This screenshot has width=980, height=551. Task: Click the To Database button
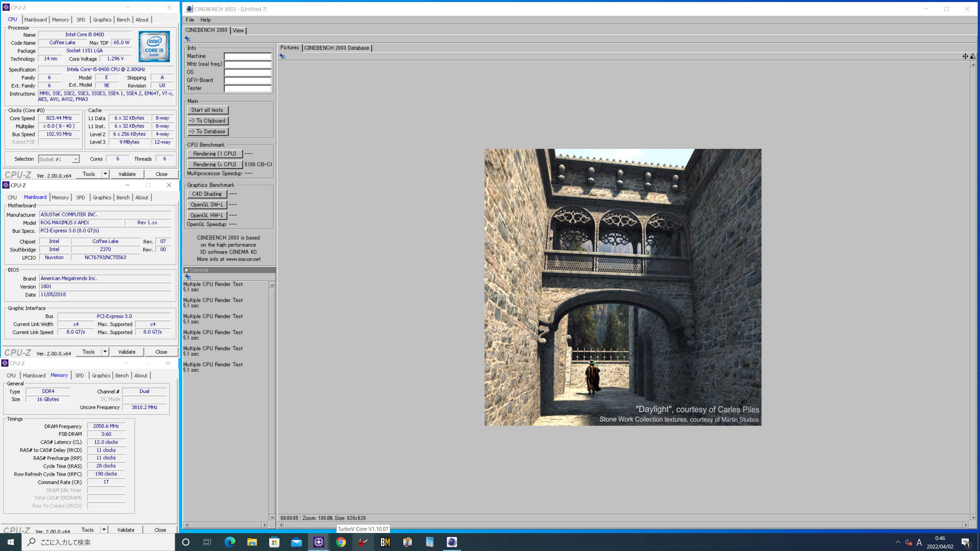pyautogui.click(x=207, y=131)
